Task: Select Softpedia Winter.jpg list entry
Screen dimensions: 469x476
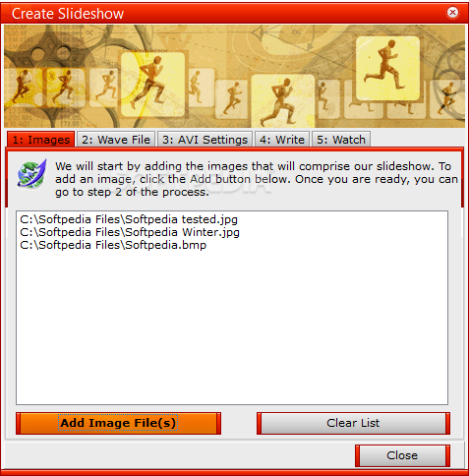Action: tap(130, 232)
